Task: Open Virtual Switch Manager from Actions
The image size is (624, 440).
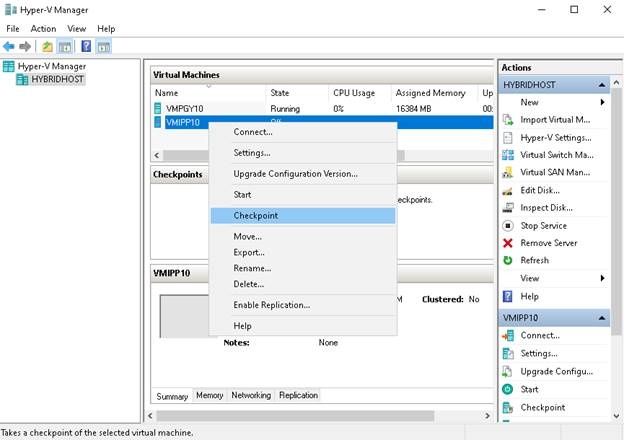Action: coord(557,155)
